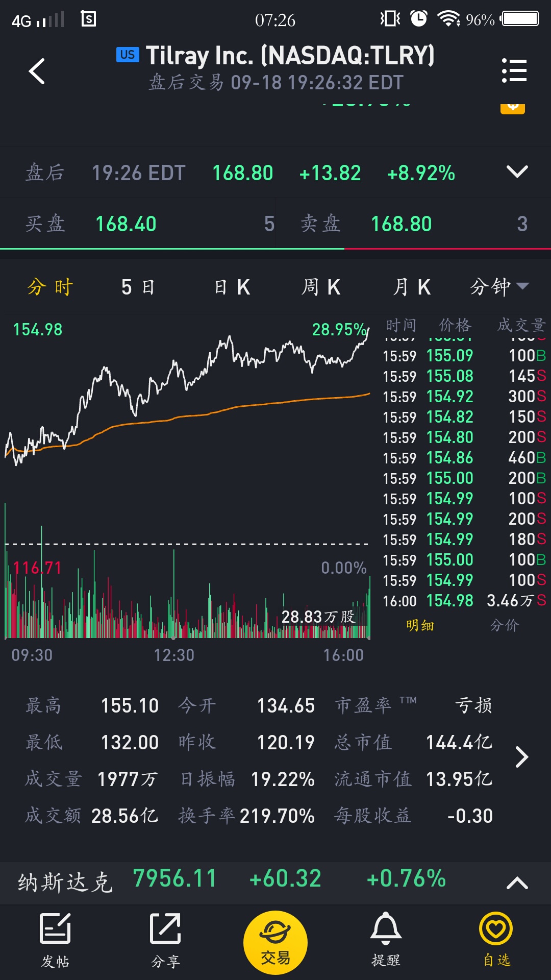Select the 分时 intraday tab
551x980 pixels.
pyautogui.click(x=50, y=287)
